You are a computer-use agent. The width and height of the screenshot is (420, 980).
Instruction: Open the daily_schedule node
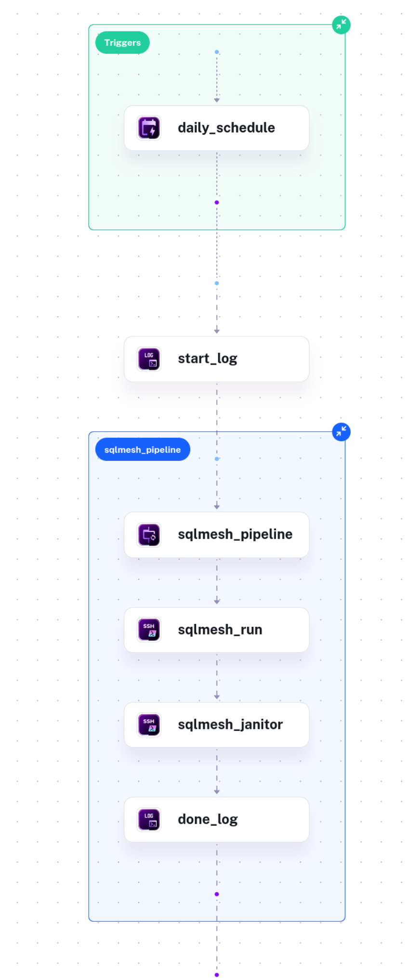[x=216, y=128]
